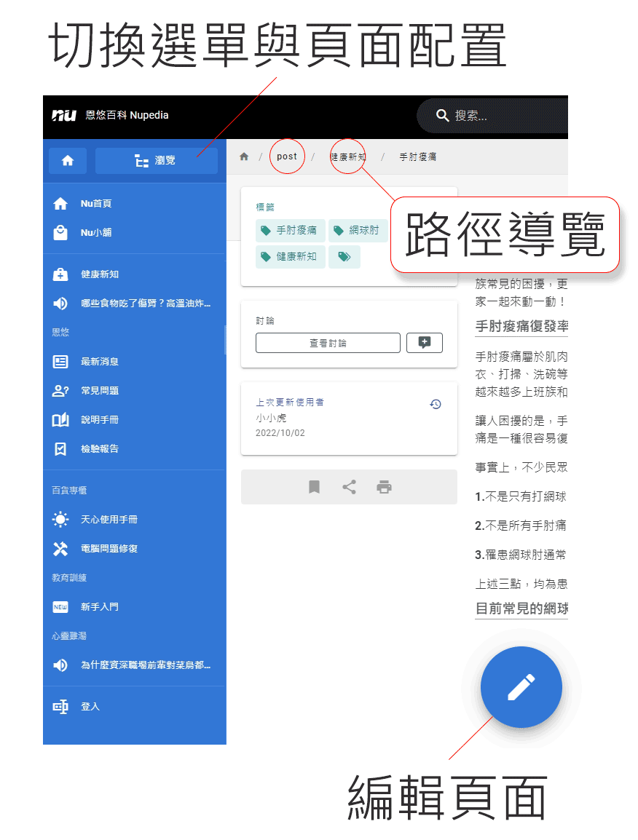Go to 說明手冊 in the sidebar
The image size is (638, 840).
99,420
